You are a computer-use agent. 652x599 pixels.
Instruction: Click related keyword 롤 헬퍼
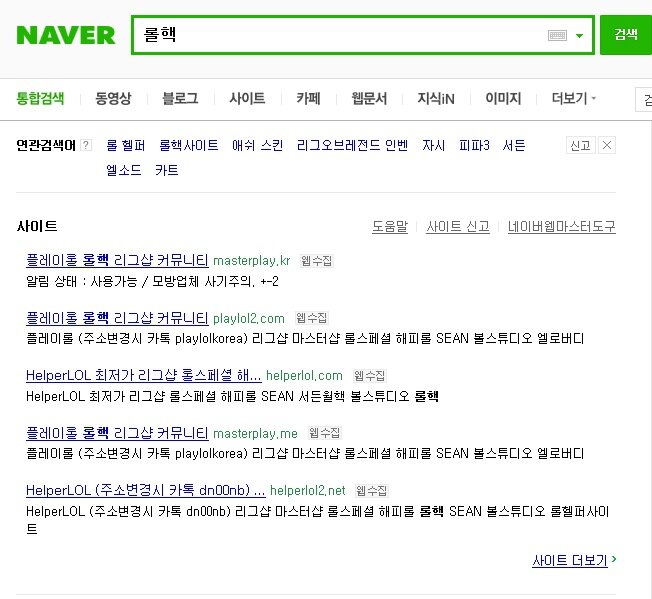click(126, 145)
